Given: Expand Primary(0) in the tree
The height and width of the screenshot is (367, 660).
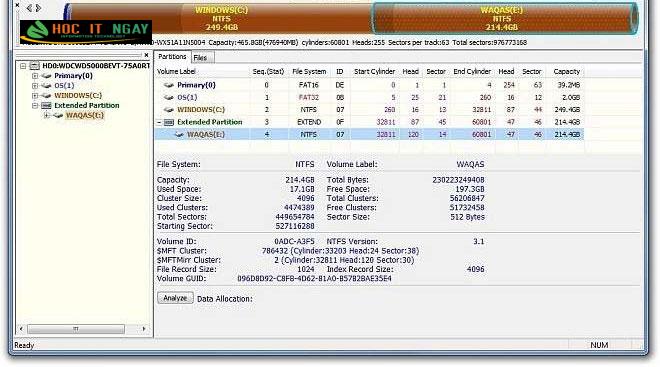Looking at the screenshot, I should coord(35,76).
